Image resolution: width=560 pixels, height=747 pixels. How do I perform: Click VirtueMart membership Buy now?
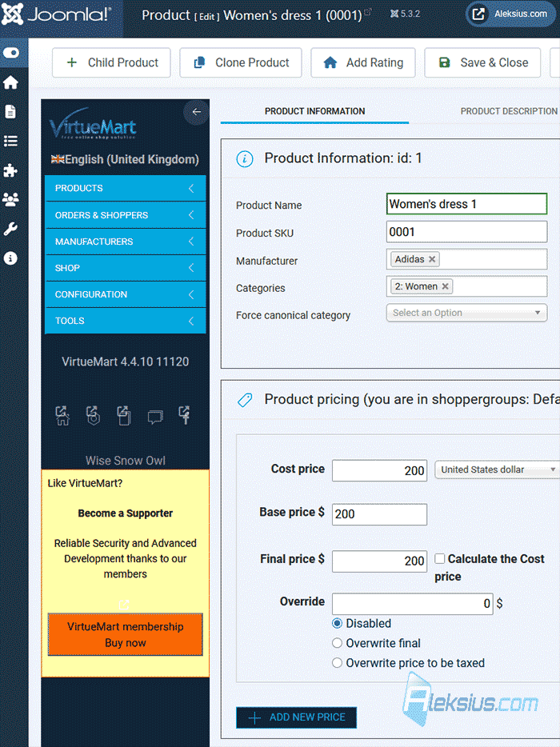126,634
